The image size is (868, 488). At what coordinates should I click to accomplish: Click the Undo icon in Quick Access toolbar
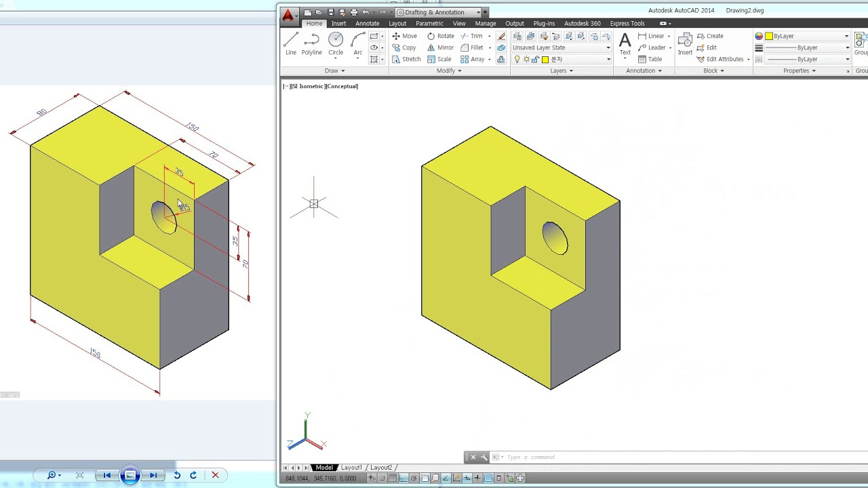point(366,12)
